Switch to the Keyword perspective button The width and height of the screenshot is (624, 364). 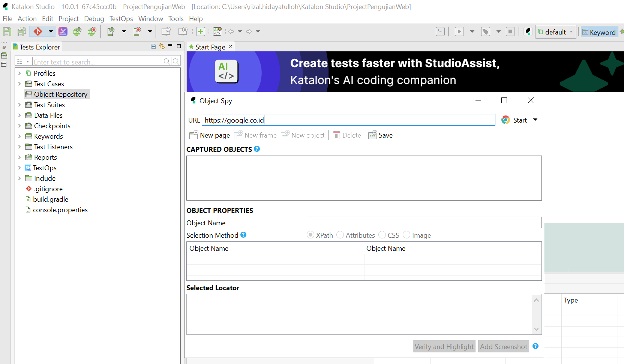tap(599, 32)
